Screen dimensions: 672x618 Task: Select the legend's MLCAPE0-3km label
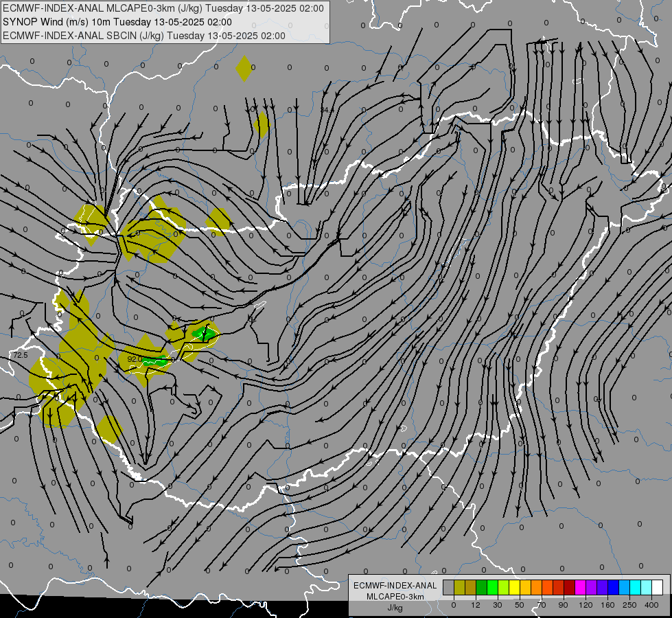pos(395,597)
